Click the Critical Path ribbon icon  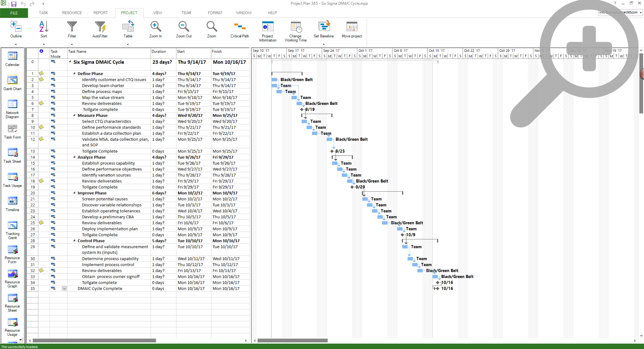(x=239, y=27)
